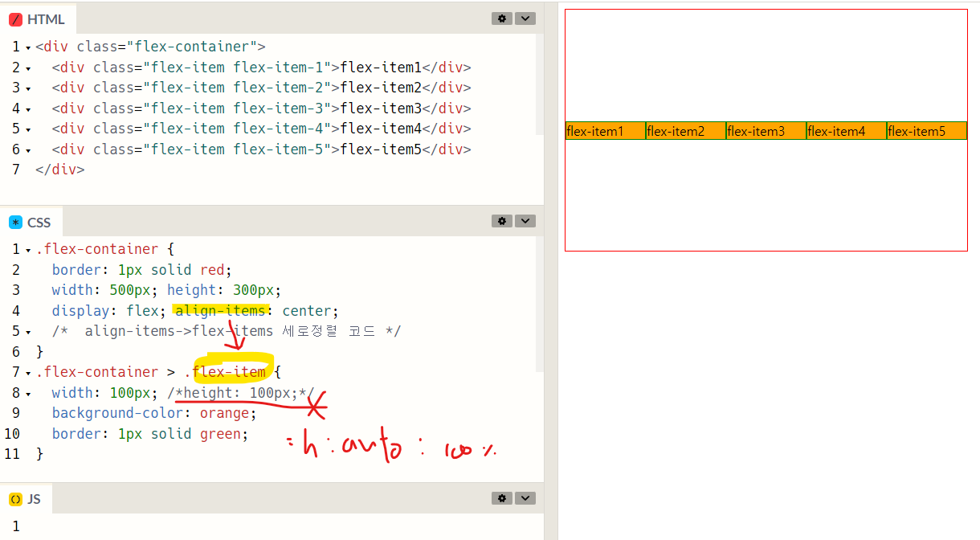Viewport: 980px width, 540px height.
Task: Select the CSS panel tab
Action: 31,222
